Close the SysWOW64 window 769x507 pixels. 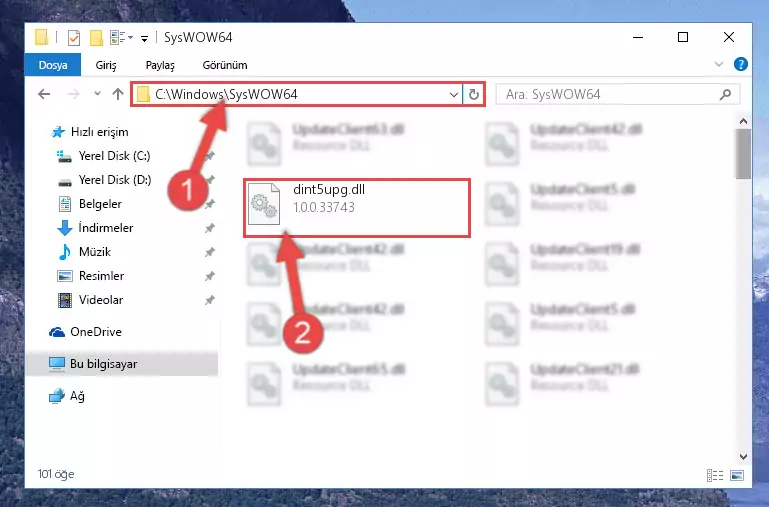[729, 37]
